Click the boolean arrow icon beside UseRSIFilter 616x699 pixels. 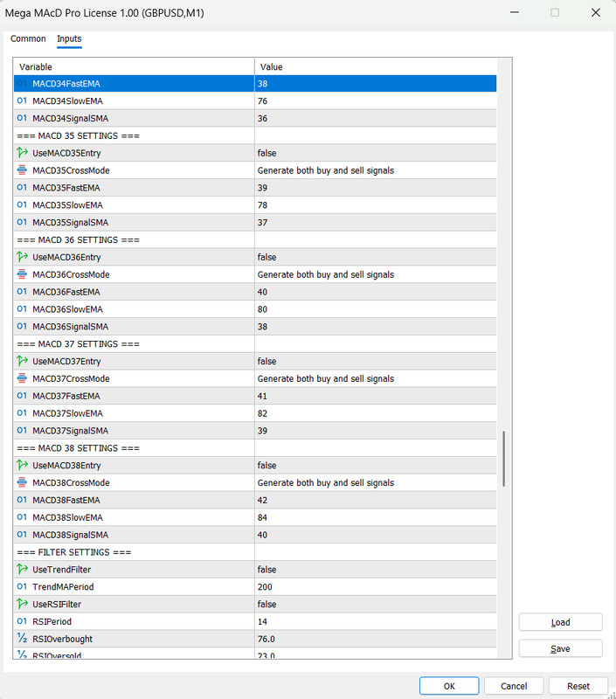pos(22,604)
